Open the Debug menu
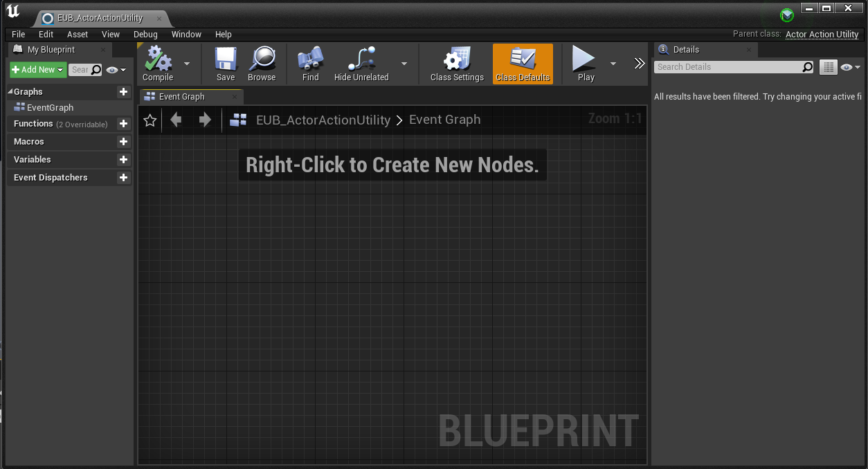Screen dimensions: 868x469 coord(145,34)
